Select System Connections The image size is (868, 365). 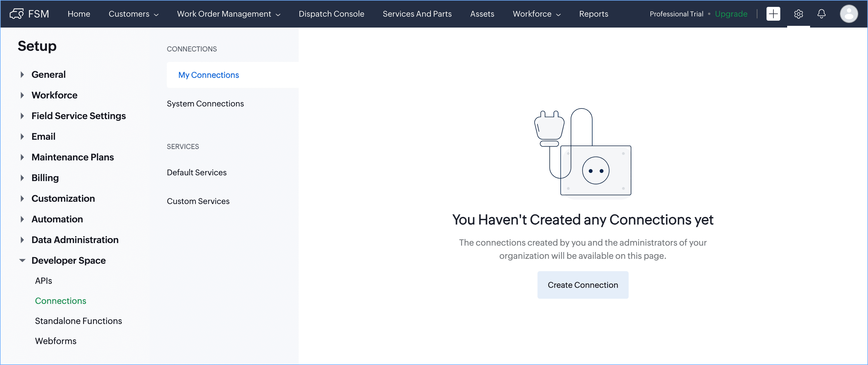point(205,104)
